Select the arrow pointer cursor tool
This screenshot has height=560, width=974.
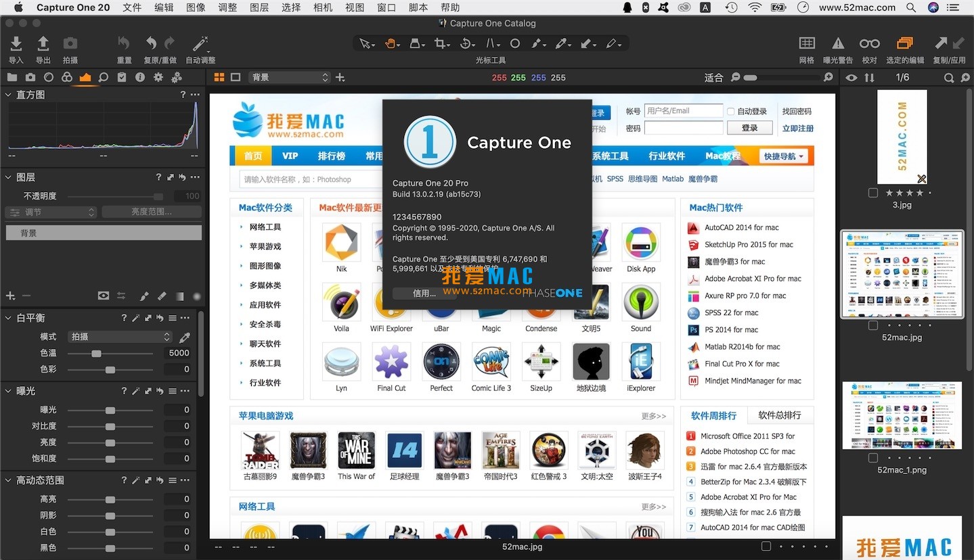[x=366, y=44]
